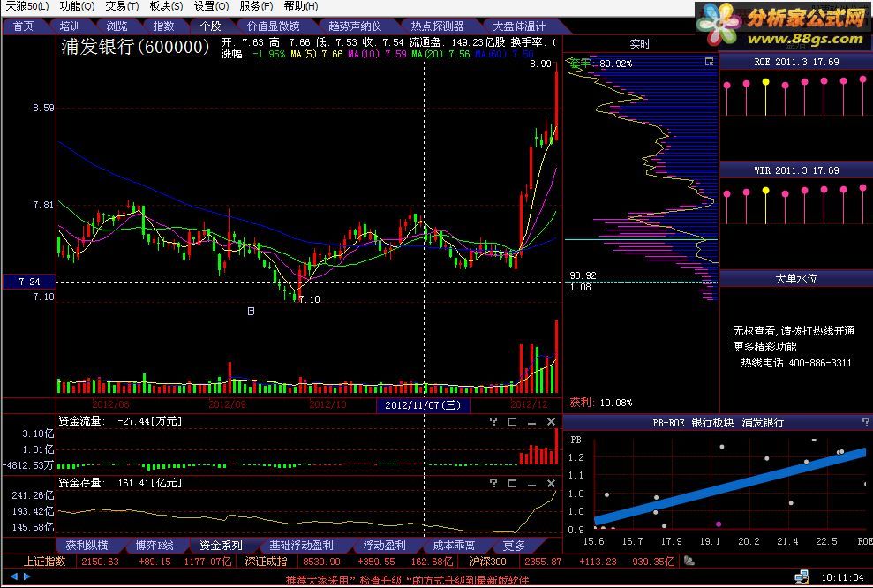
Task: Maximize the 资金流量 indicator panel
Action: pos(512,421)
